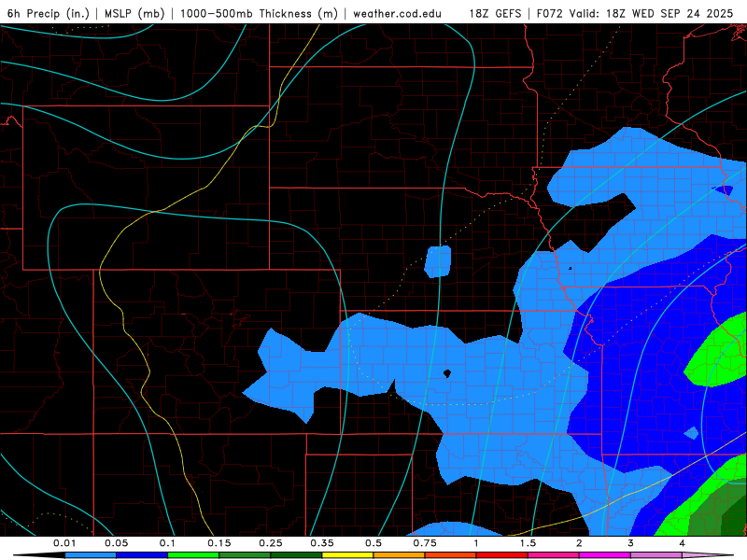Click the light orange 0.5 legend swatch
This screenshot has height=560, width=747.
pos(400,555)
